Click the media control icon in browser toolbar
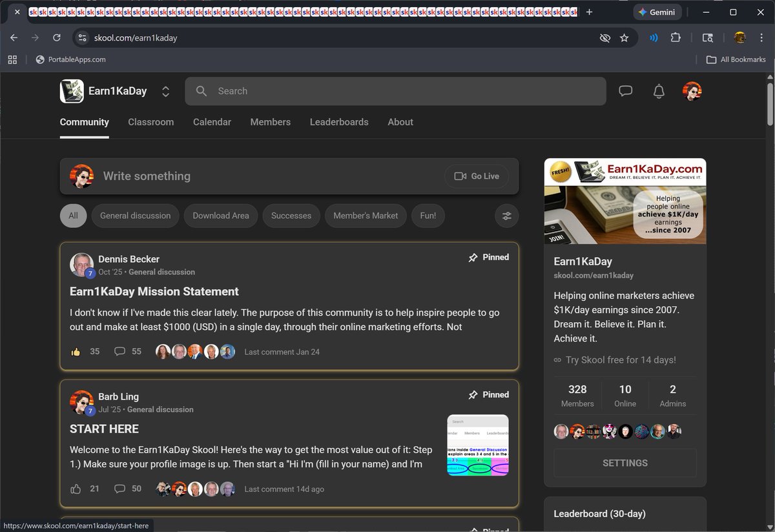 tap(654, 38)
